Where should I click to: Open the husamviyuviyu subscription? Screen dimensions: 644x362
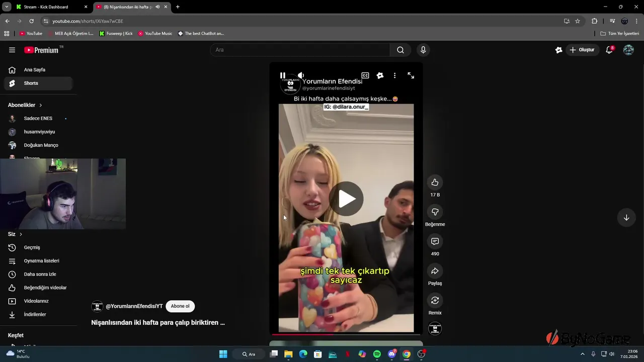pos(38,132)
